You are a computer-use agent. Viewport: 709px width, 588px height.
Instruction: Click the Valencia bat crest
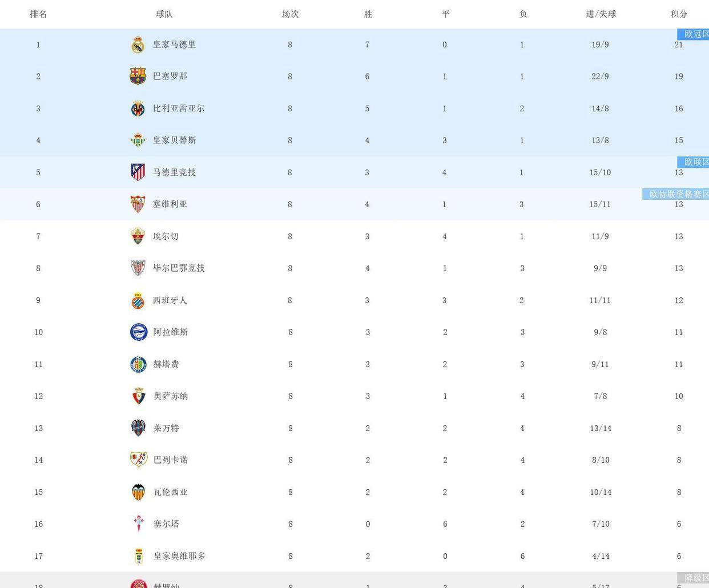tap(138, 492)
